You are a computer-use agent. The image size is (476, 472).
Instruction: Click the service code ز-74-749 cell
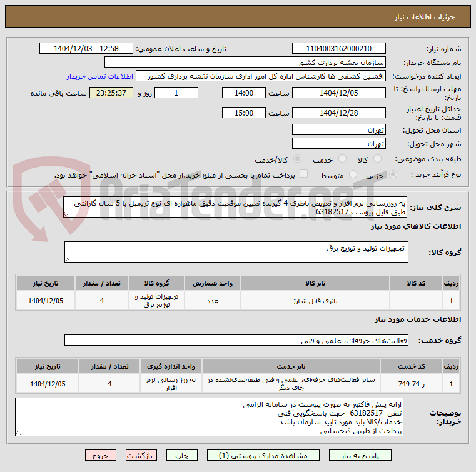pos(412,384)
